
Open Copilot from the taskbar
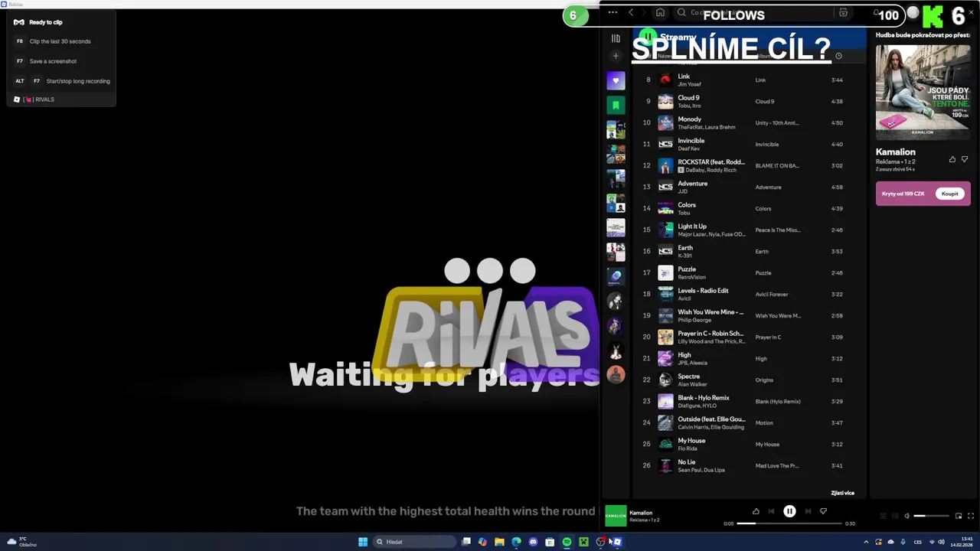[482, 542]
